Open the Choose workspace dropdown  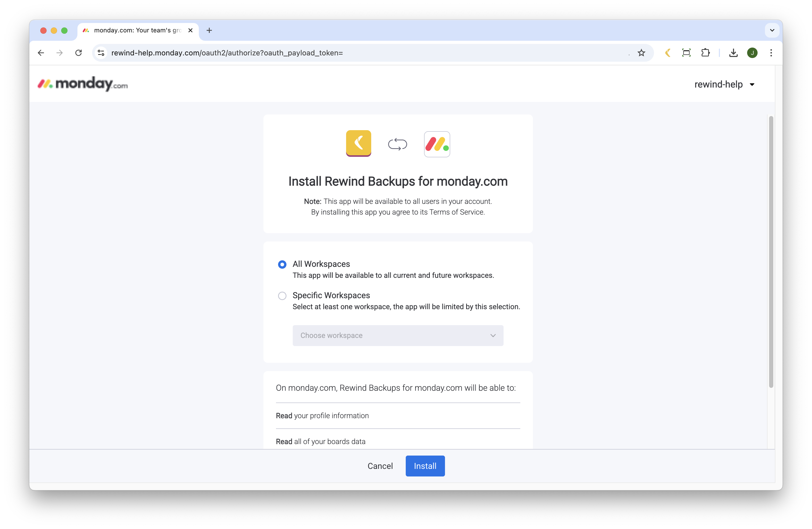point(398,335)
